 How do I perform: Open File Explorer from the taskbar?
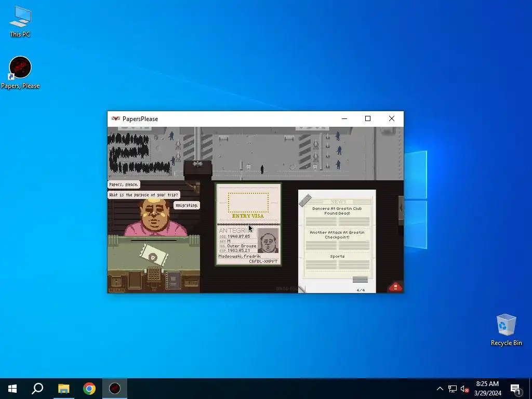click(63, 389)
